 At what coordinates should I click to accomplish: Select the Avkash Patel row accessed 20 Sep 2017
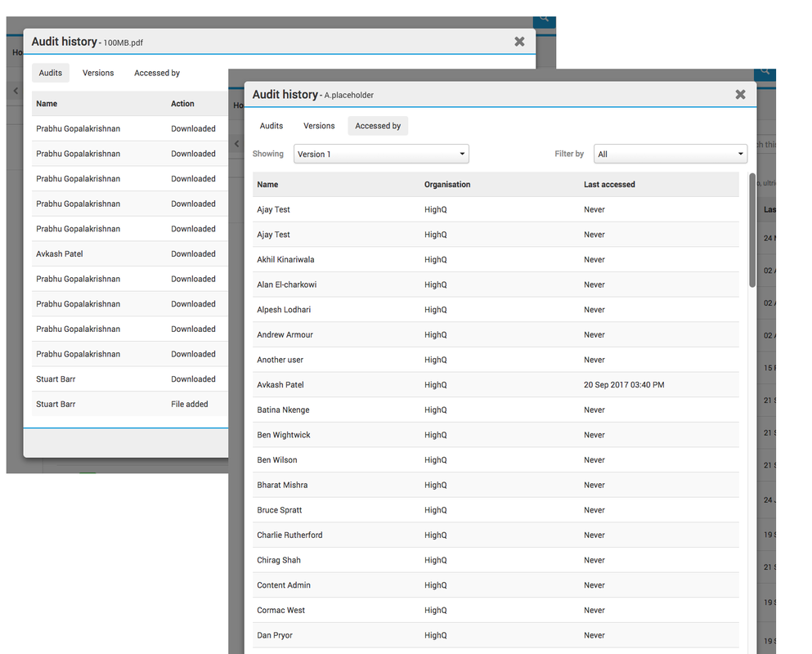pos(496,385)
